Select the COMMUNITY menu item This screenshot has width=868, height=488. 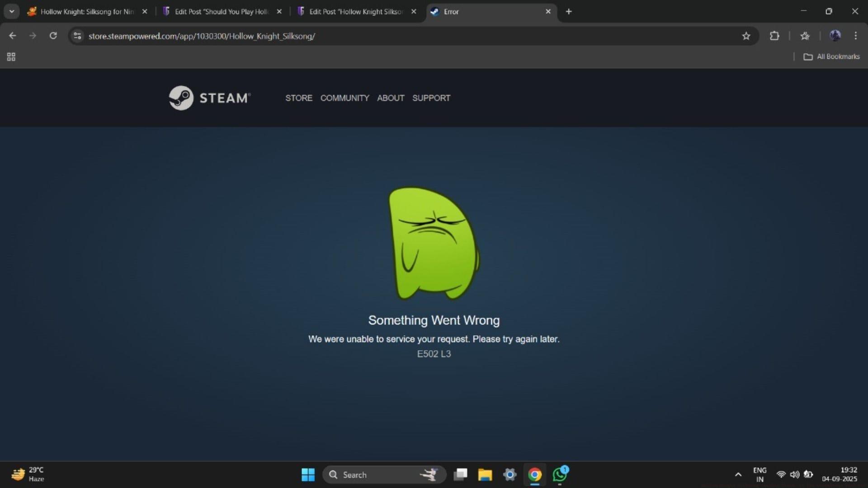click(x=344, y=98)
